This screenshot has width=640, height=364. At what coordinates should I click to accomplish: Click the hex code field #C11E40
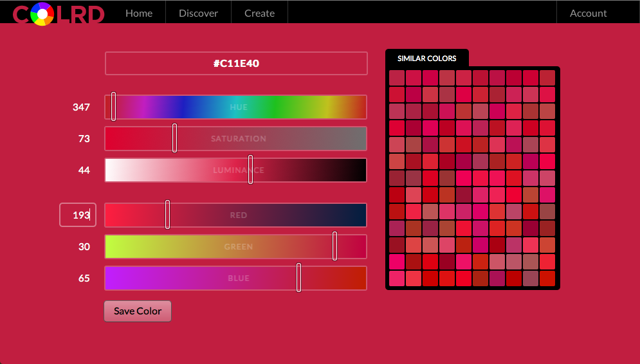pyautogui.click(x=236, y=64)
